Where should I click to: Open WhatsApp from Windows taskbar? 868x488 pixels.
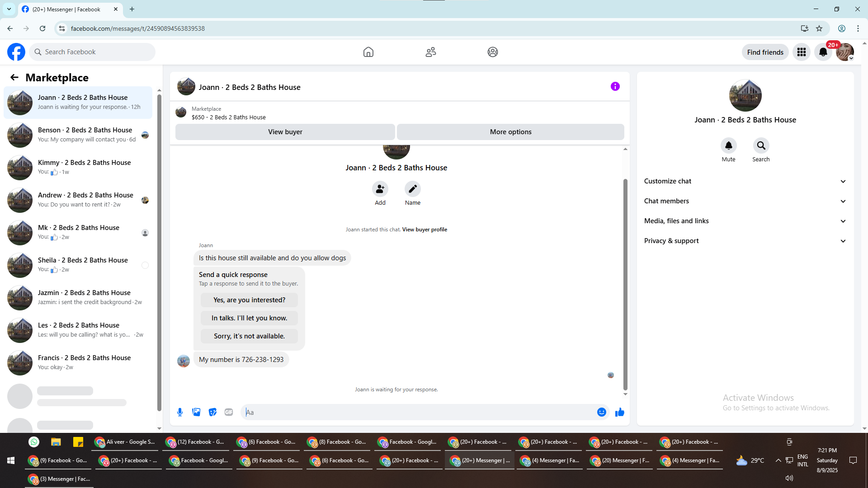click(34, 442)
